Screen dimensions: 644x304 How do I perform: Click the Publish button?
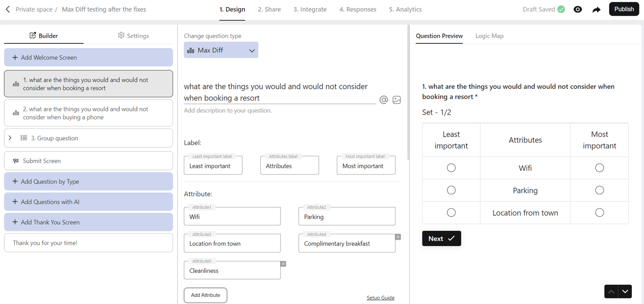624,9
